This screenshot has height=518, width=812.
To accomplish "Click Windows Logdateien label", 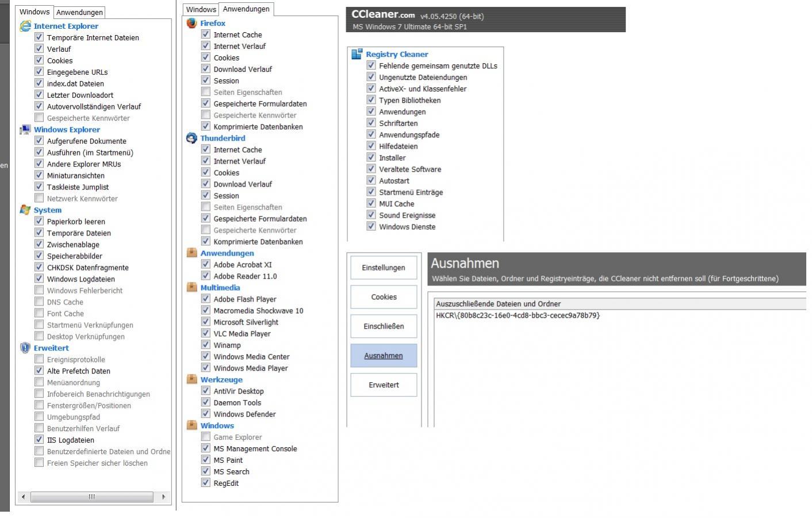I will pyautogui.click(x=81, y=279).
